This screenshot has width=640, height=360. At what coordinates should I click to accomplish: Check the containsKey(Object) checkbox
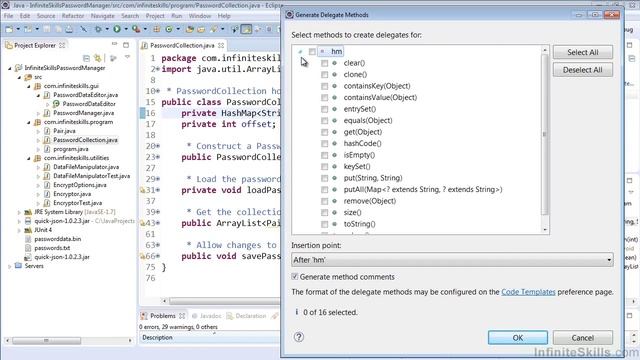point(324,86)
